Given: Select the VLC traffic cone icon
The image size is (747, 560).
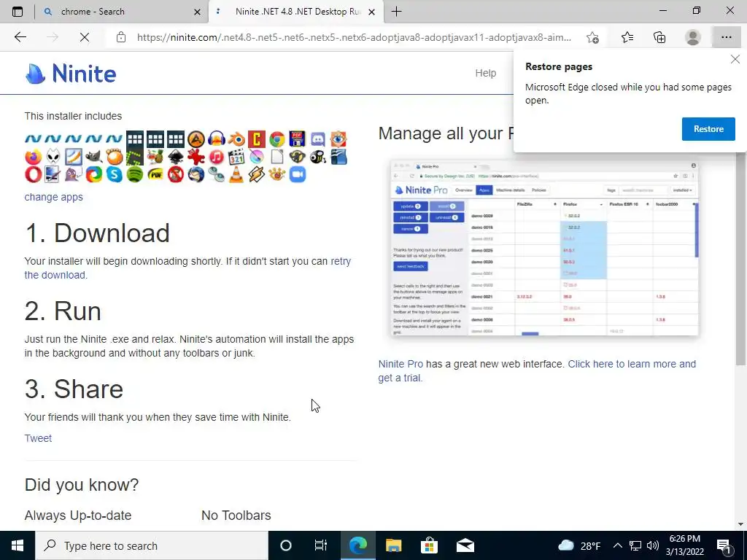Looking at the screenshot, I should coord(236,174).
